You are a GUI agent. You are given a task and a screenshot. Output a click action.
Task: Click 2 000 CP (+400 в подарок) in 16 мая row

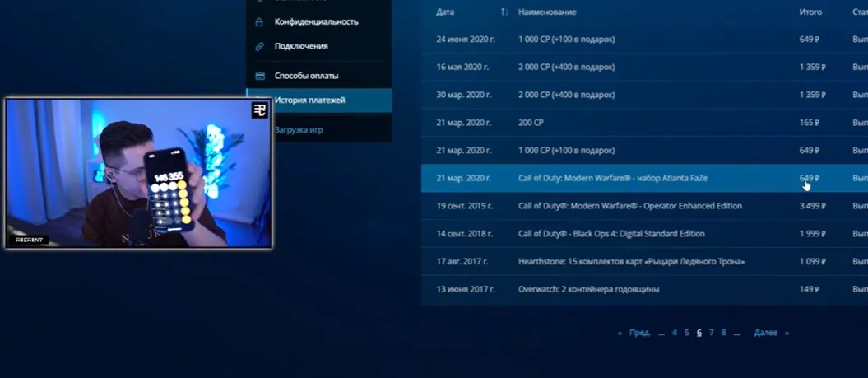(x=566, y=67)
